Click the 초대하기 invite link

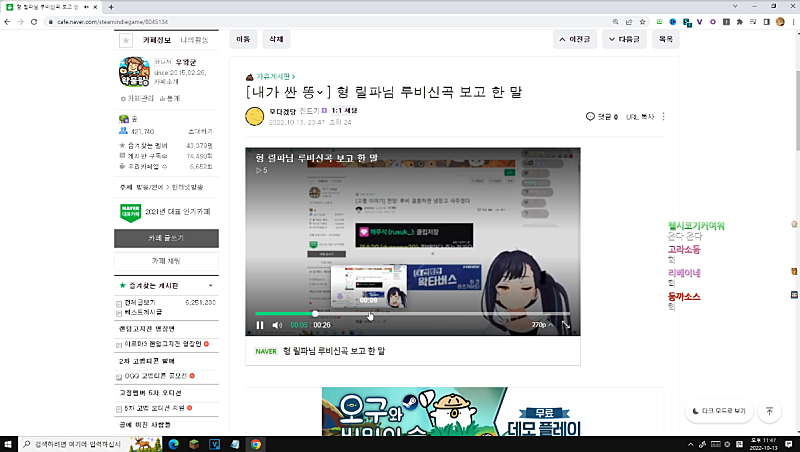200,132
